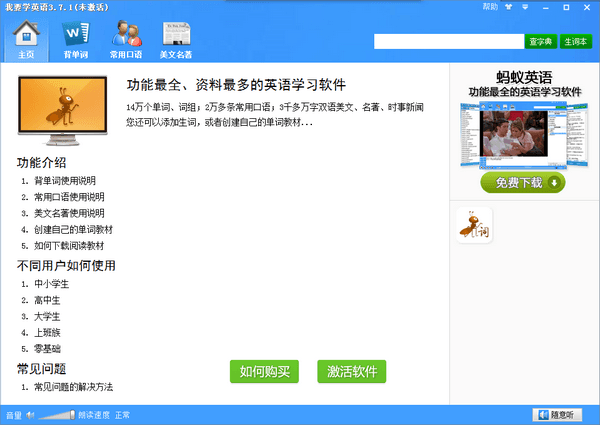The height and width of the screenshot is (425, 600).
Task: Select the 零基础 user guide
Action: [x=47, y=349]
